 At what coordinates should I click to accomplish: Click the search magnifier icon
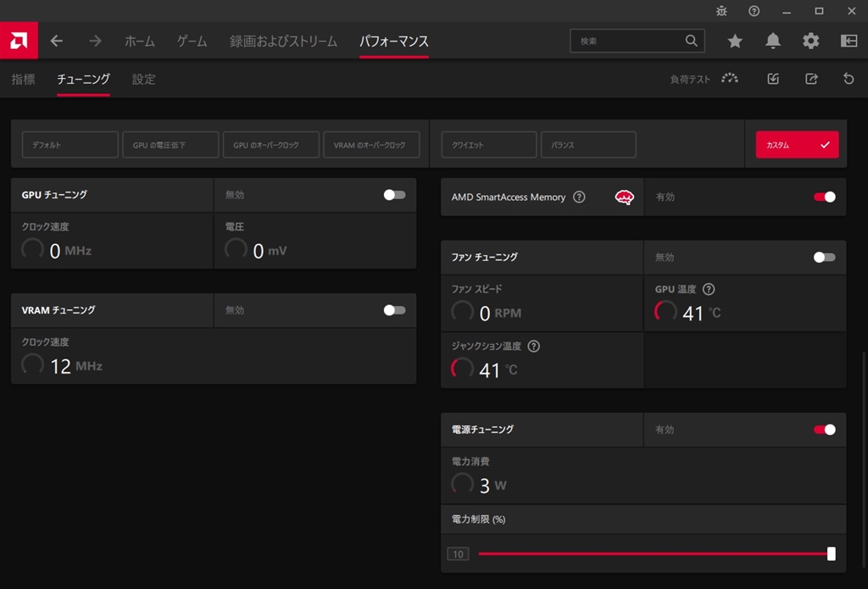[691, 41]
